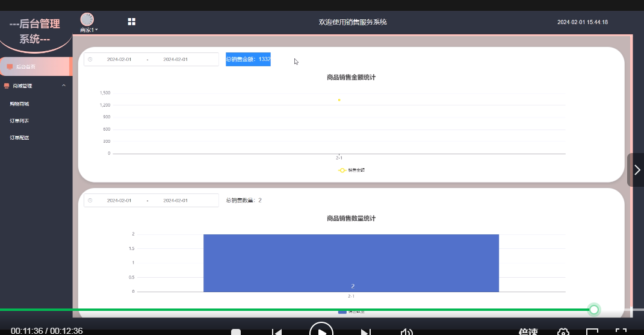Click the 2-1 x-axis label of line chart
Viewport: 644px width, 335px height.
[339, 158]
